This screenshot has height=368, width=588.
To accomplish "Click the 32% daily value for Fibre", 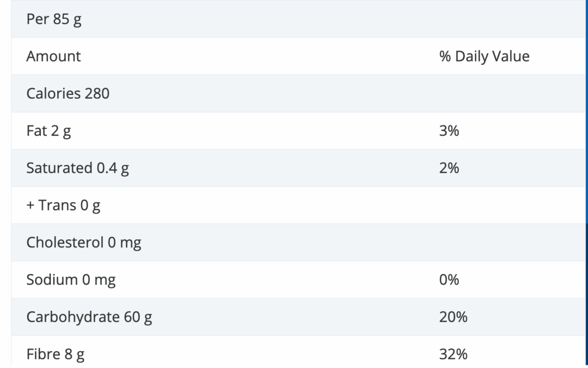I will [x=453, y=354].
